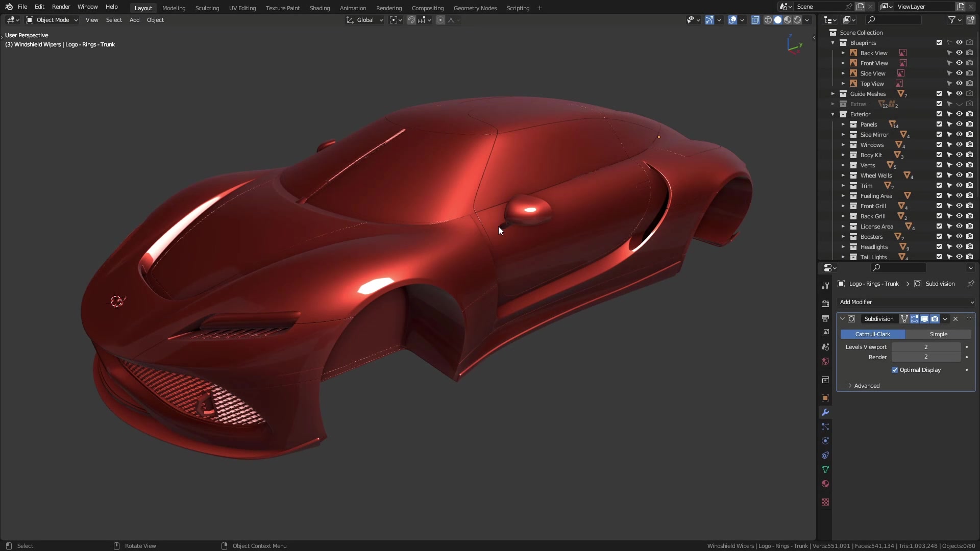Open the Object properties tab

(825, 398)
